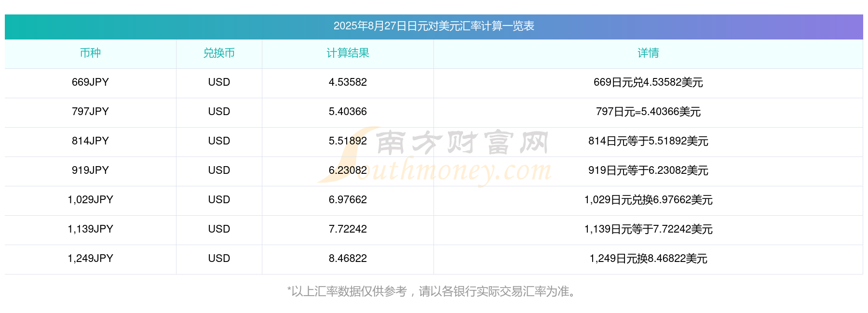Click the 兑换币 column header

[219, 53]
